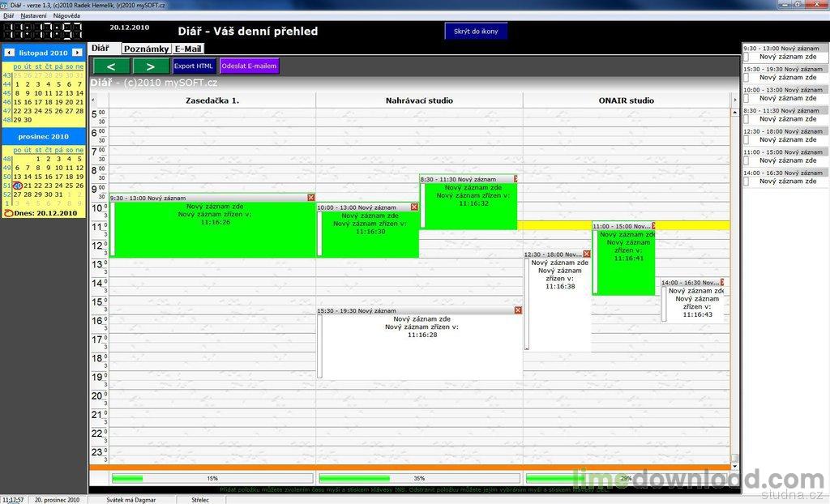Viewport: 830px width, 504px height.
Task: Click the Export HTML button
Action: (x=195, y=66)
